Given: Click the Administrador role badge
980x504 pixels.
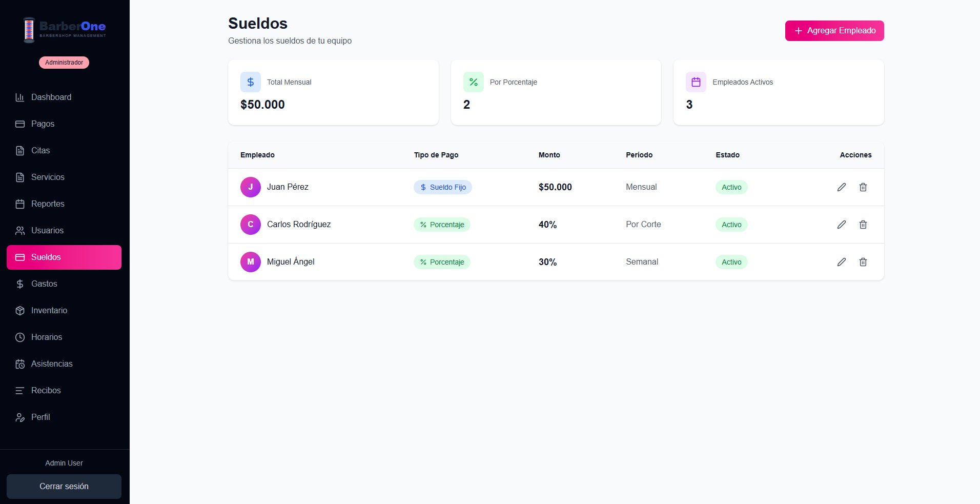Looking at the screenshot, I should click(x=64, y=63).
